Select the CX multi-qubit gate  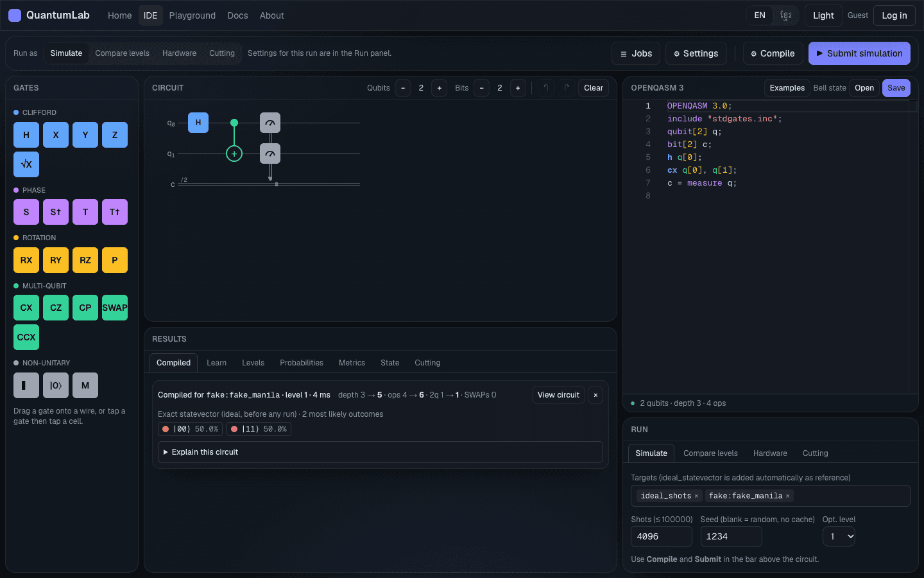click(26, 308)
